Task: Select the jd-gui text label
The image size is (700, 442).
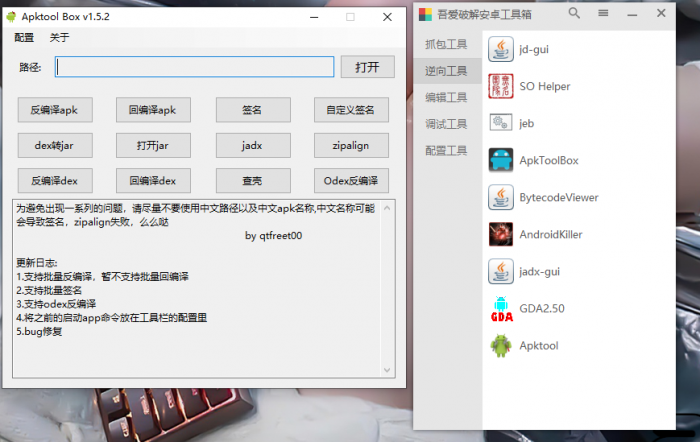Action: click(534, 49)
